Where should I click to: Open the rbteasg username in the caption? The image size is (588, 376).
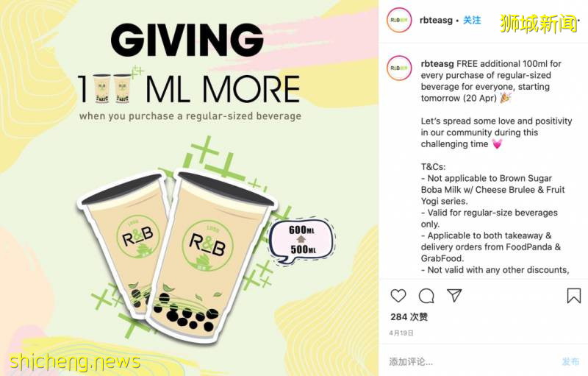(437, 64)
